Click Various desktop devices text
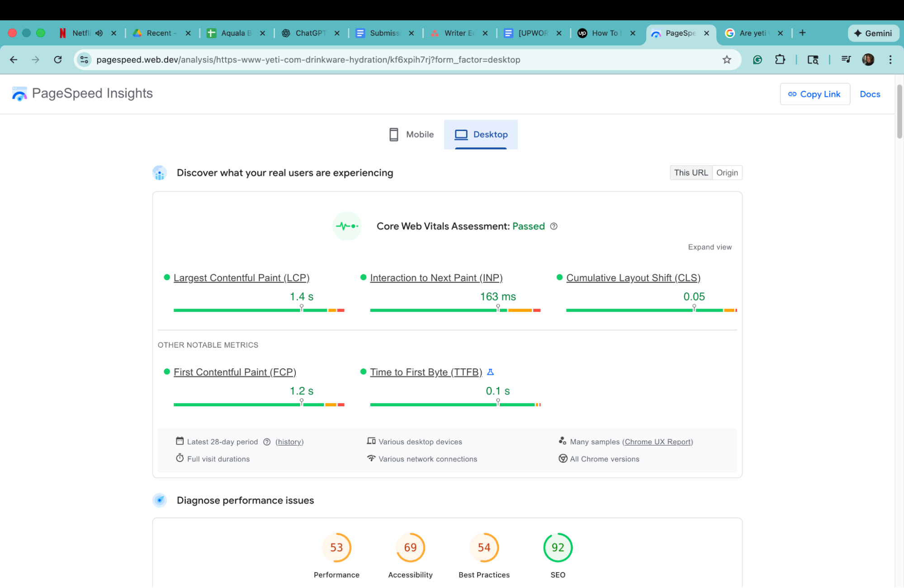This screenshot has height=588, width=904. point(420,442)
